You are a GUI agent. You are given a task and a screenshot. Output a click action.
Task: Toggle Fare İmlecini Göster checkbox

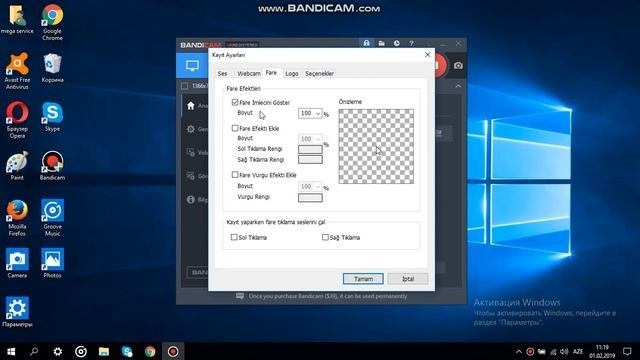click(235, 102)
